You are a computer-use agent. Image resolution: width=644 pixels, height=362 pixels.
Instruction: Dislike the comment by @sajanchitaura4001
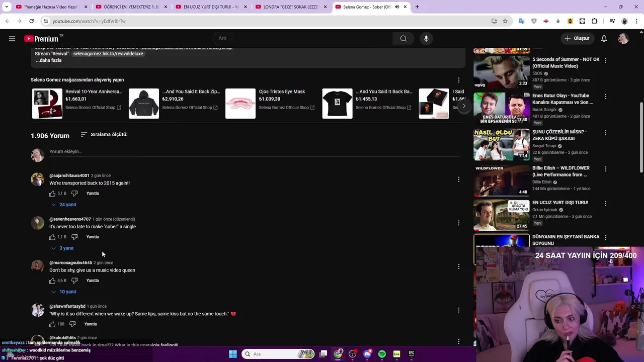coord(74,194)
